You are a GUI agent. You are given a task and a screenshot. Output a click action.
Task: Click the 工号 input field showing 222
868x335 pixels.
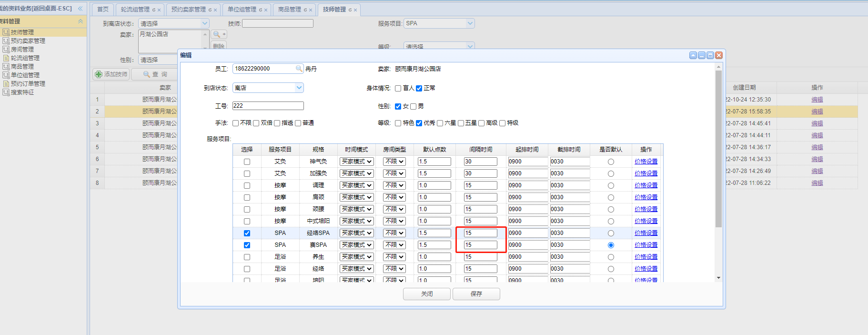[x=268, y=106]
